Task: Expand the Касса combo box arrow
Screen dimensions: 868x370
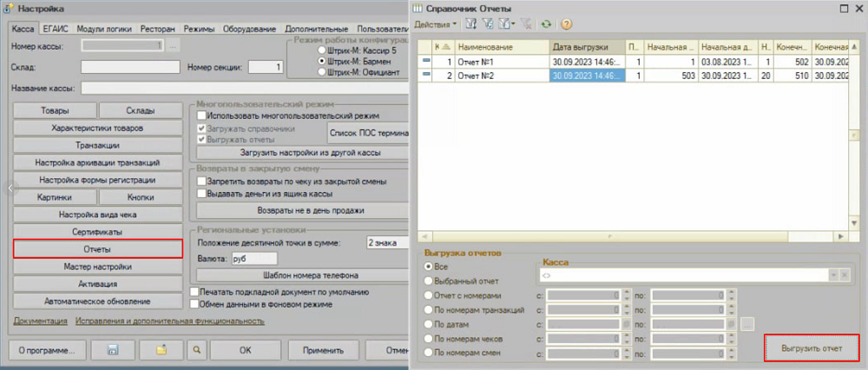Action: (833, 274)
